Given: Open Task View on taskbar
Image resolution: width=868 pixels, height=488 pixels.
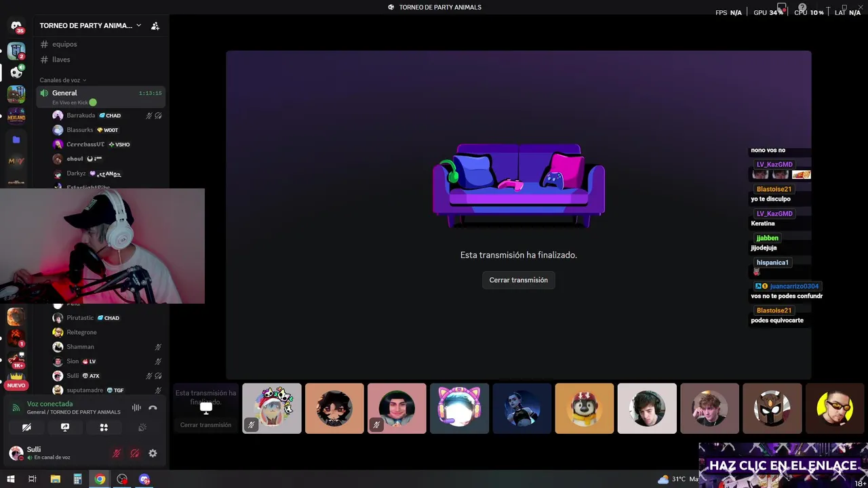Looking at the screenshot, I should [32, 479].
